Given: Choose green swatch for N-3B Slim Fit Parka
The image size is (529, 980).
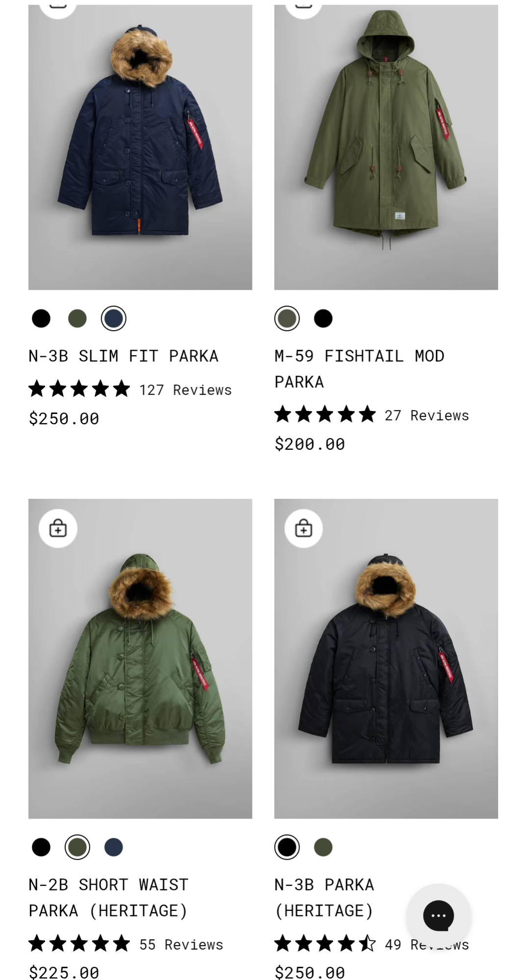Looking at the screenshot, I should (77, 318).
